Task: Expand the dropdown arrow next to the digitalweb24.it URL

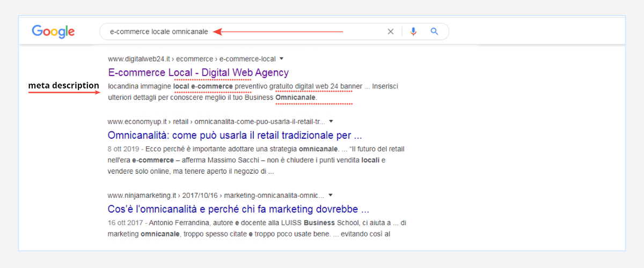Action: 281,58
